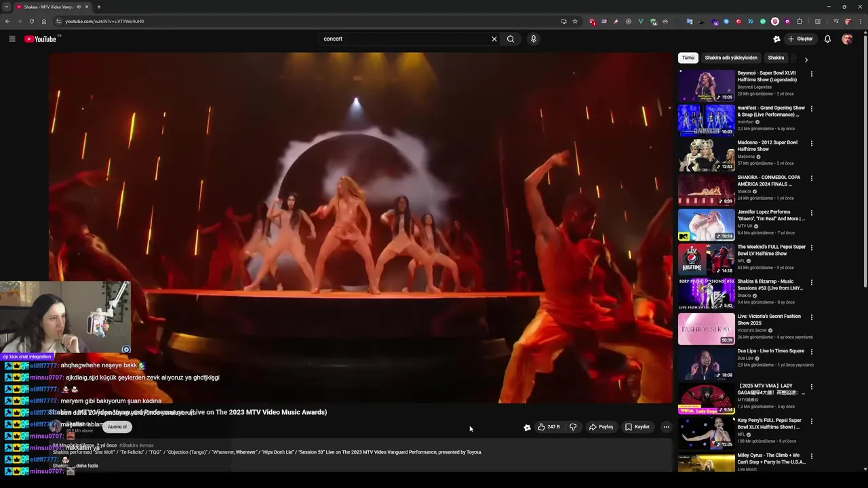This screenshot has height=488, width=868.
Task: Dislike the Shakira video
Action: [x=573, y=427]
